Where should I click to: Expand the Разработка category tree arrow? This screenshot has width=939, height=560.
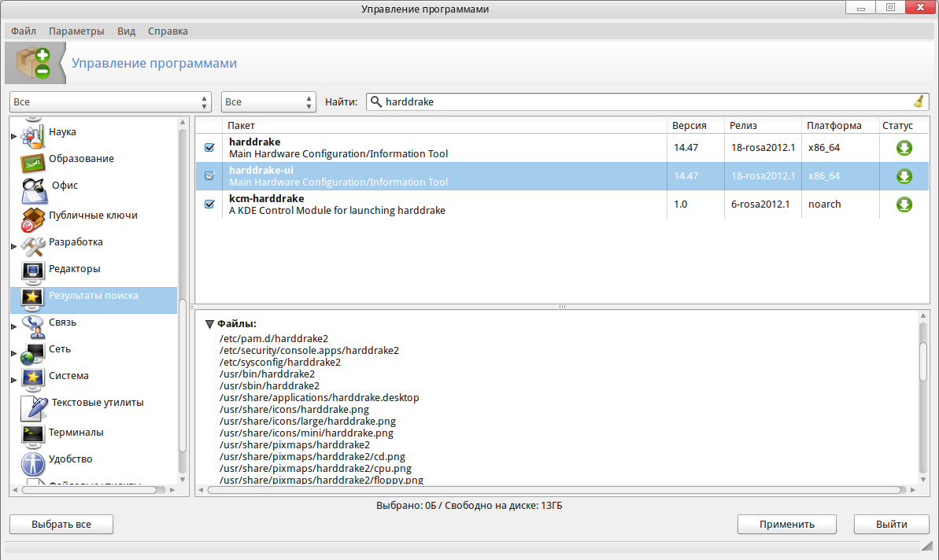coord(13,246)
